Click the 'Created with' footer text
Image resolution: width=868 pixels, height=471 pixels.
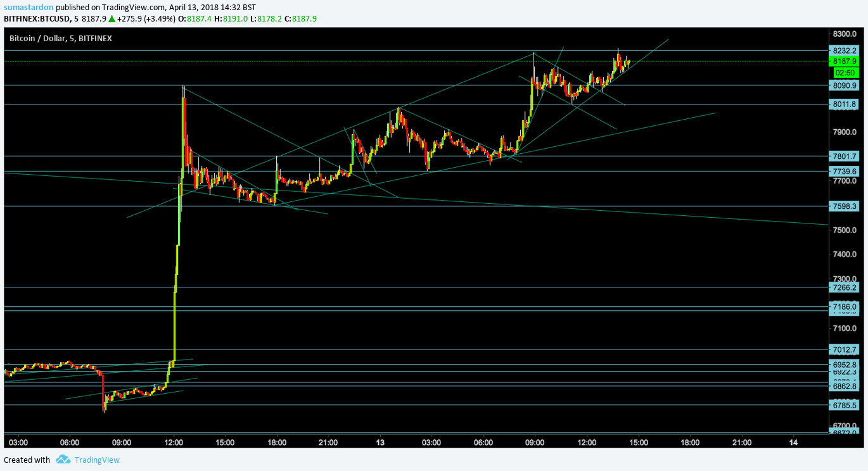pos(27,460)
